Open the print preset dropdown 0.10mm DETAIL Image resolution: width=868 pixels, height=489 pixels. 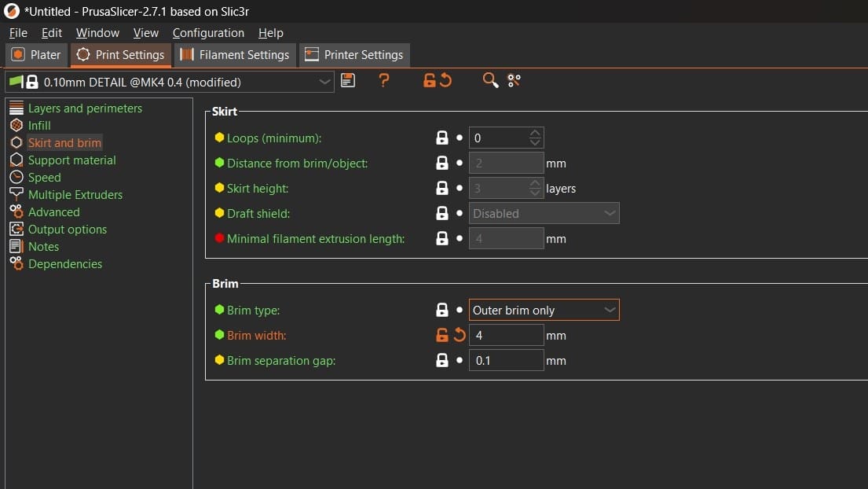click(x=170, y=82)
